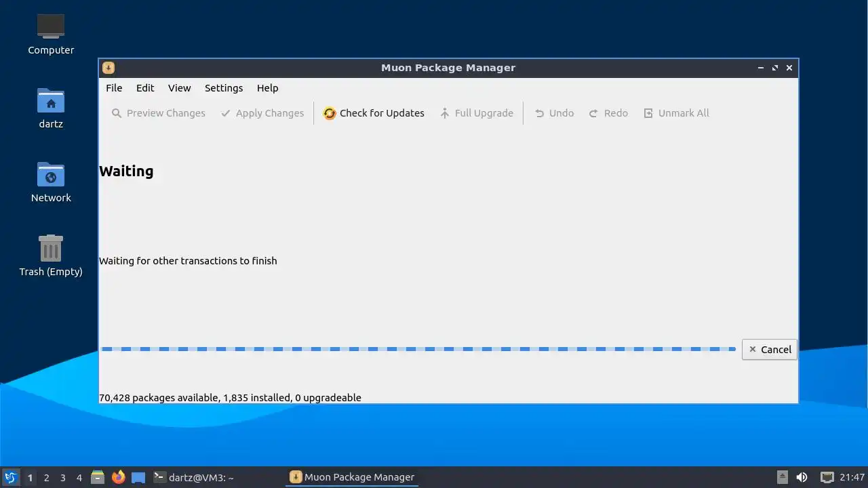The width and height of the screenshot is (868, 488).
Task: Open the volume control tray icon
Action: 802,477
